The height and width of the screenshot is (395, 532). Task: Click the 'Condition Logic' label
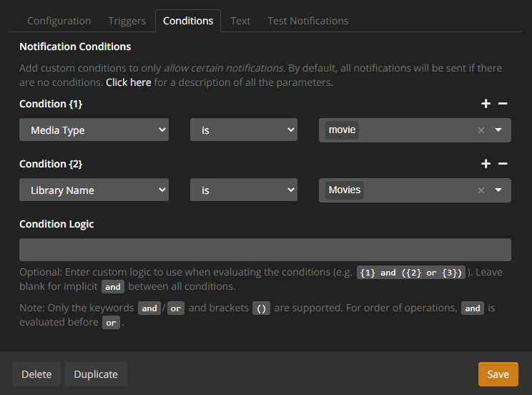click(x=56, y=224)
